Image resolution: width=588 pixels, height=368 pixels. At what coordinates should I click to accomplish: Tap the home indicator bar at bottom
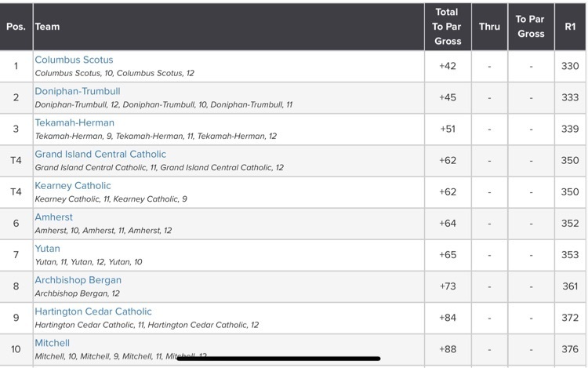[x=278, y=359]
